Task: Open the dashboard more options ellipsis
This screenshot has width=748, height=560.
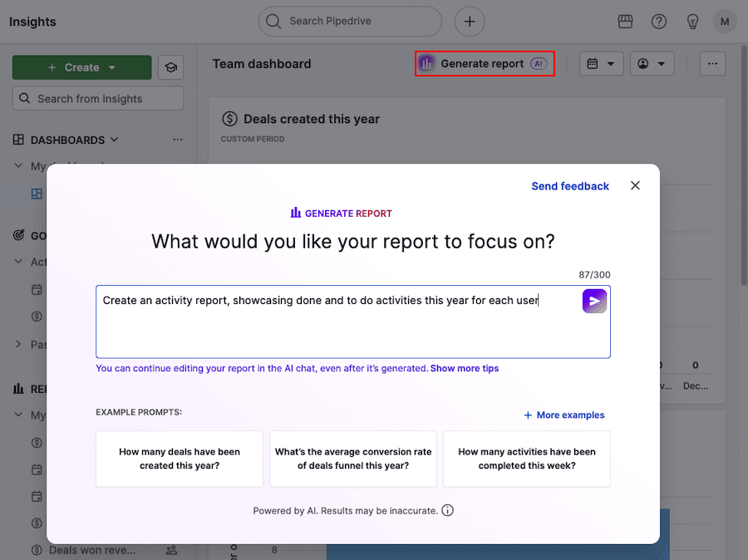Action: pyautogui.click(x=712, y=64)
